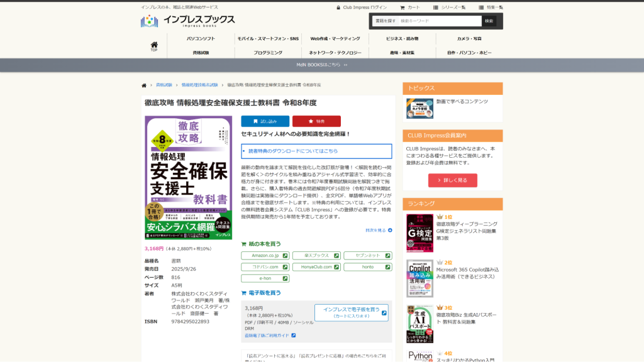The width and height of the screenshot is (644, 362).
Task: Click the red 特典 button
Action: pyautogui.click(x=316, y=121)
